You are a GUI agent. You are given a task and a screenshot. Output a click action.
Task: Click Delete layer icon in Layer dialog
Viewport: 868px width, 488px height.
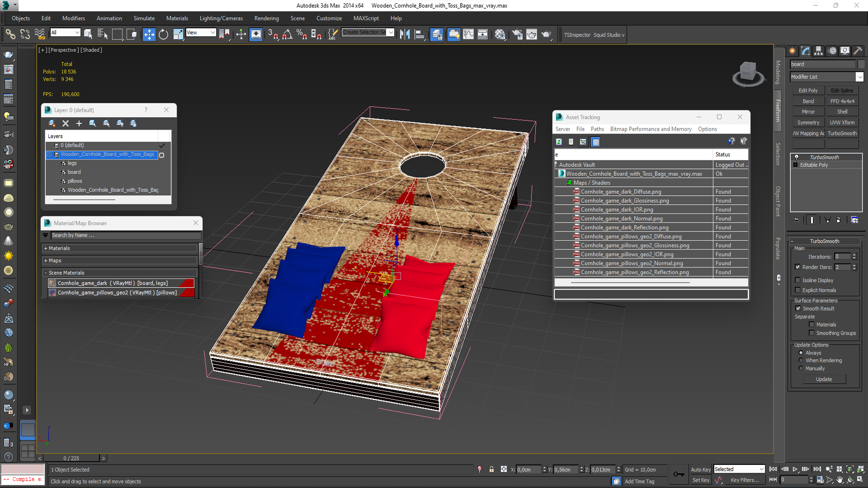[66, 123]
